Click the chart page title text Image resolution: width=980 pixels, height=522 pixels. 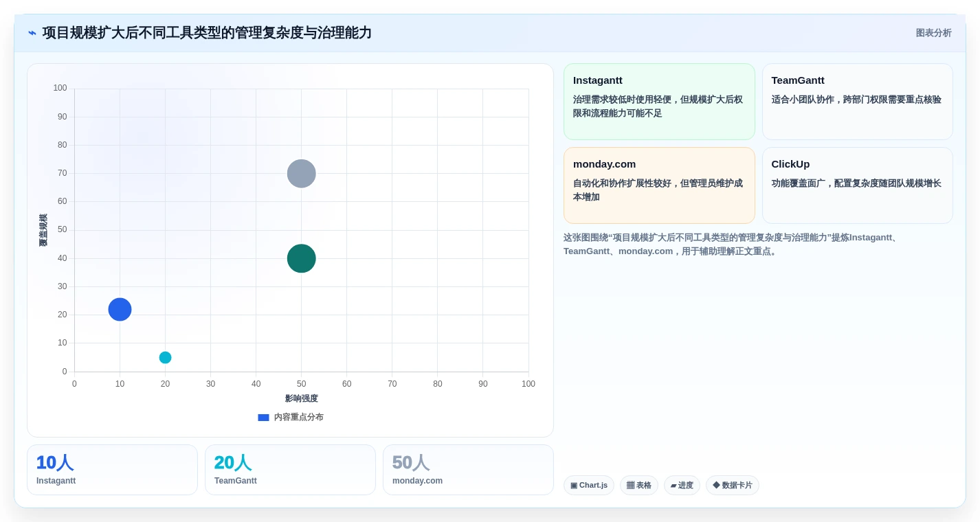click(x=207, y=33)
